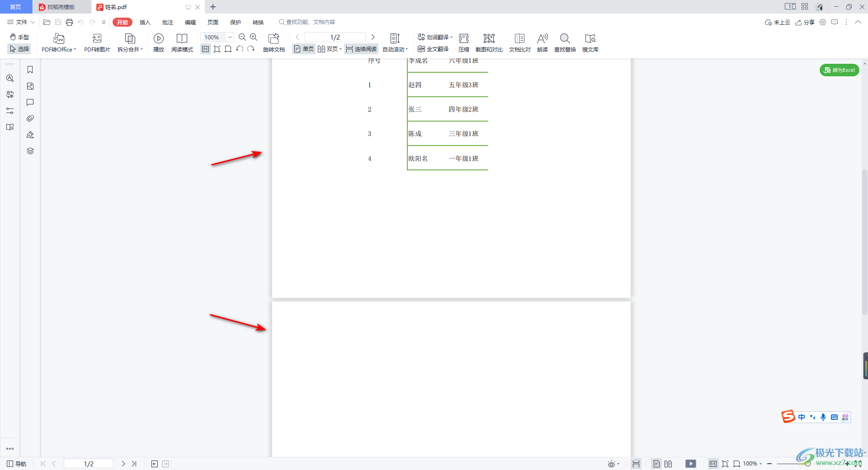Open the bookmark panel in sidebar

[30, 70]
